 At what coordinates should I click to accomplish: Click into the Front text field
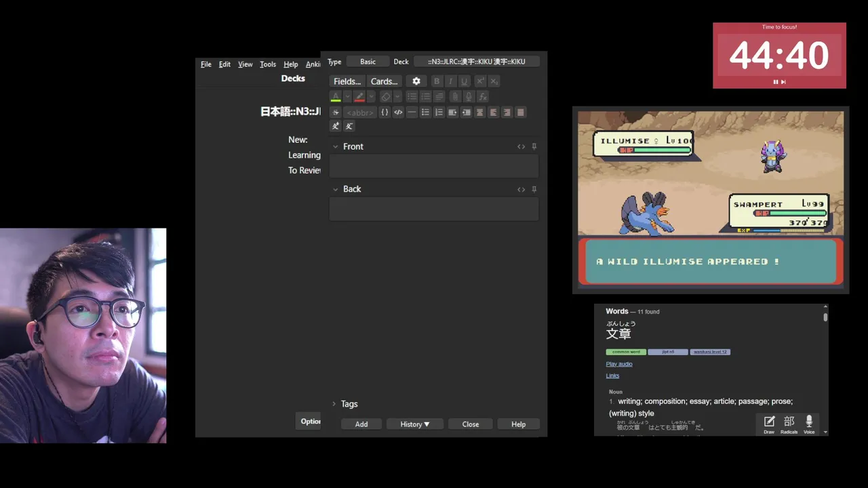(434, 166)
